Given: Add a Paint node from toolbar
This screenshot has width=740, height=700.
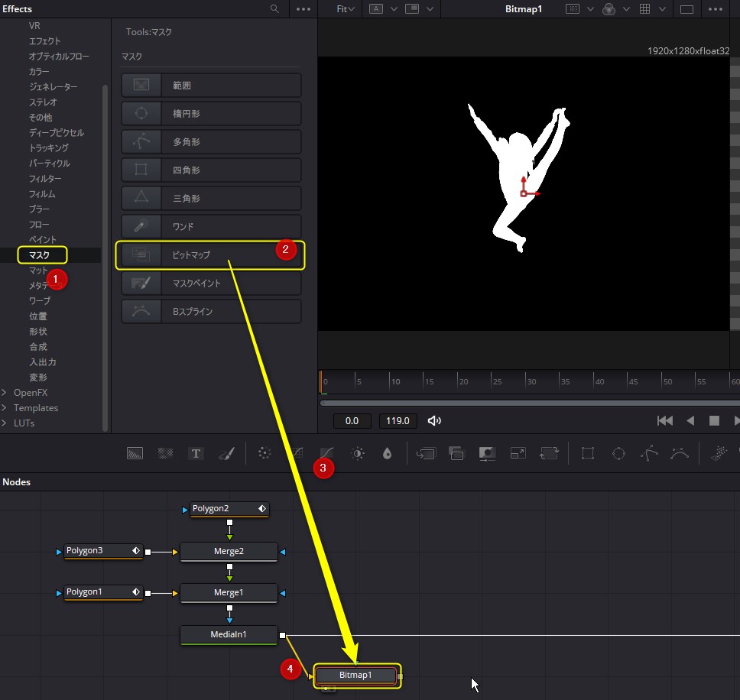Looking at the screenshot, I should click(226, 454).
